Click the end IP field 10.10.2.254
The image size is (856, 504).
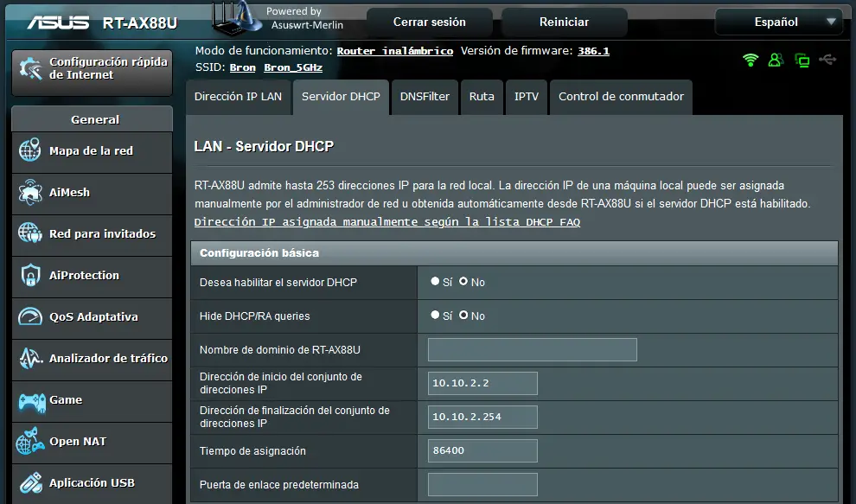[482, 418]
